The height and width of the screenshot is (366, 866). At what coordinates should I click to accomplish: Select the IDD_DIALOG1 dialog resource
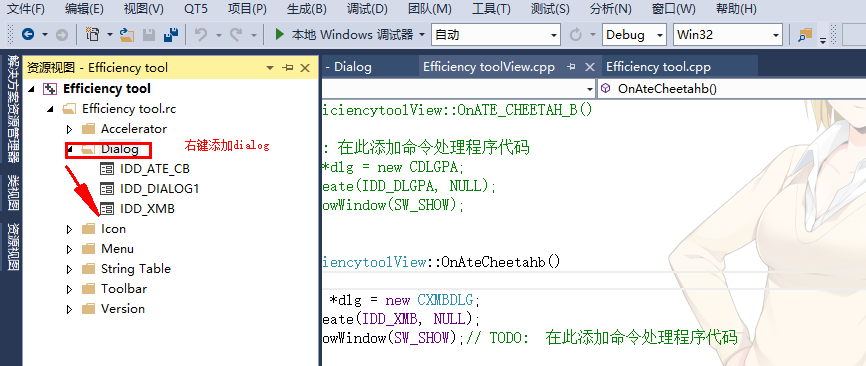[x=160, y=189]
